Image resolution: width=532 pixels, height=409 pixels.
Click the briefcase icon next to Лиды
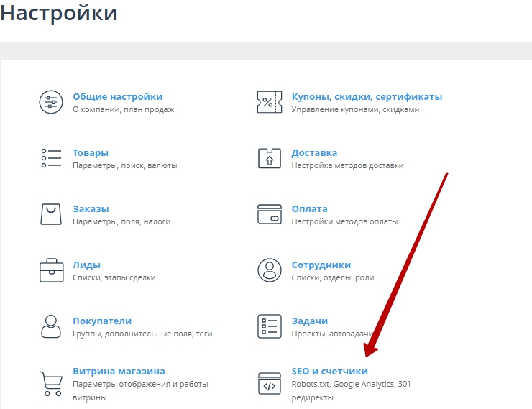[x=51, y=270]
